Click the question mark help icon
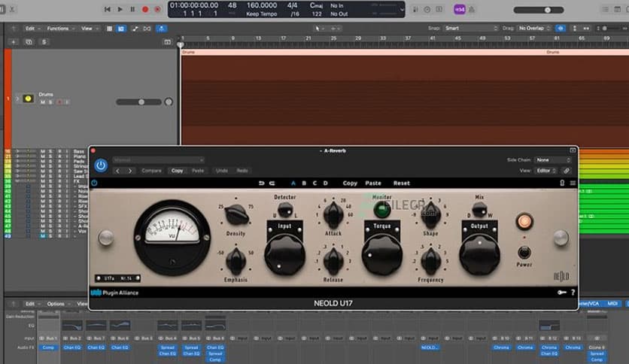Screen dimensions: 629x364 573,293
